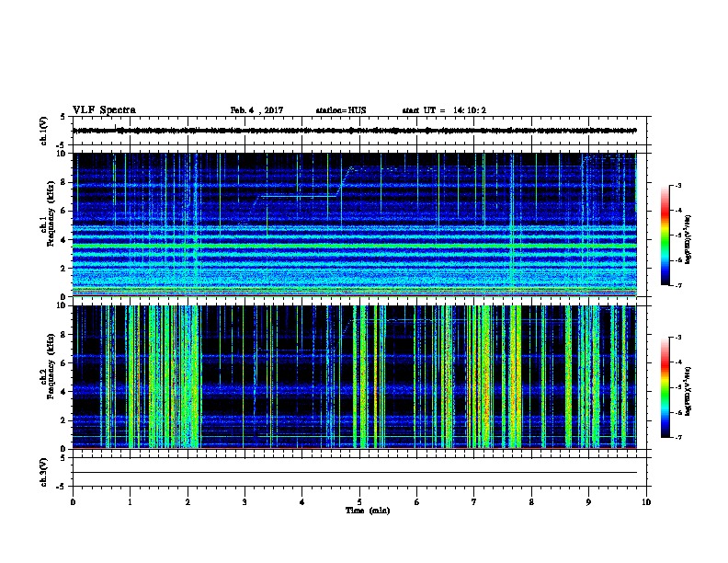Click the time tick label "10" on the x-axis

point(646,502)
